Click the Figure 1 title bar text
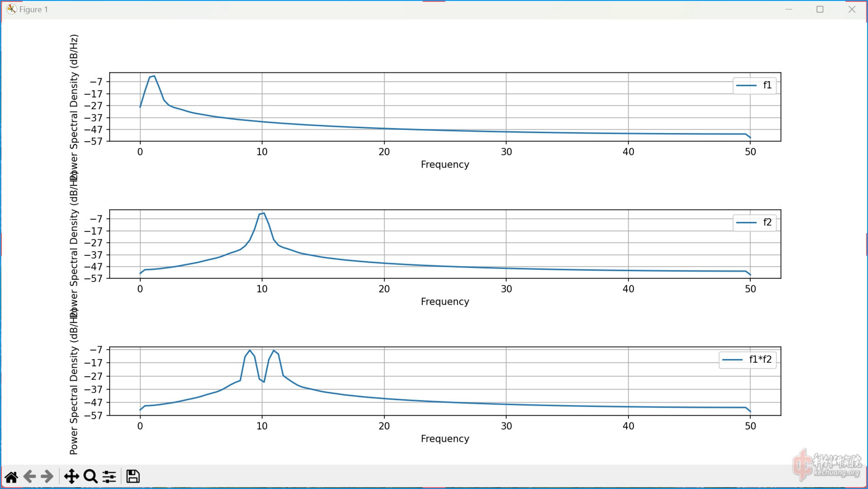The height and width of the screenshot is (489, 868). tap(34, 10)
